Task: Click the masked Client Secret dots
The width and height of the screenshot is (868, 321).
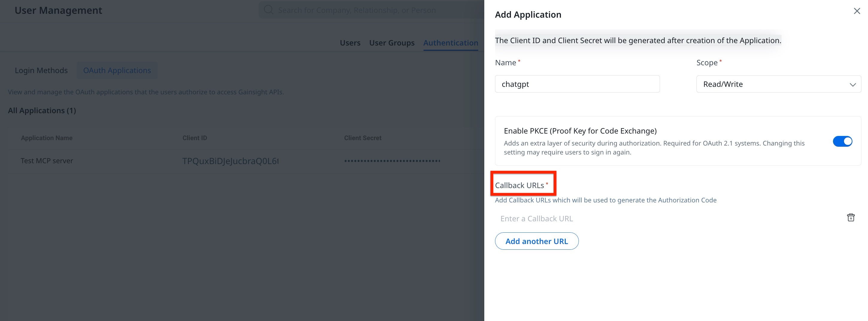Action: coord(392,161)
